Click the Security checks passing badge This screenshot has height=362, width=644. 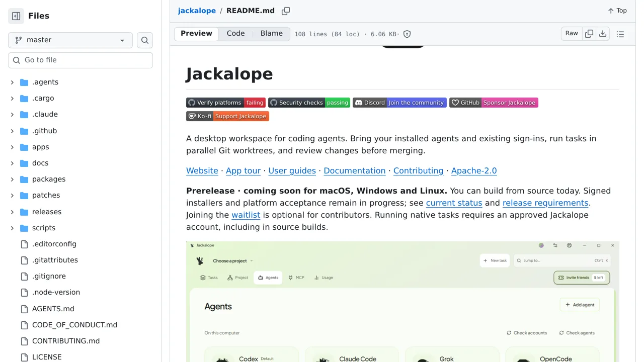pyautogui.click(x=309, y=103)
